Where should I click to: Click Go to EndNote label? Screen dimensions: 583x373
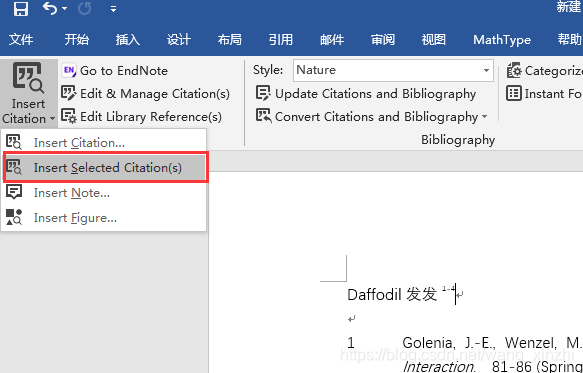click(124, 71)
